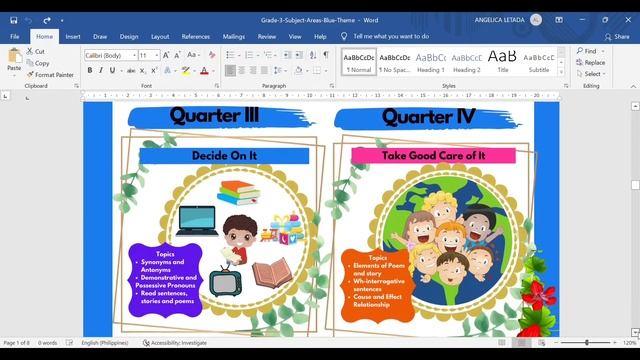The width and height of the screenshot is (640, 360).
Task: Apply the Heading 1 style
Action: [x=431, y=62]
